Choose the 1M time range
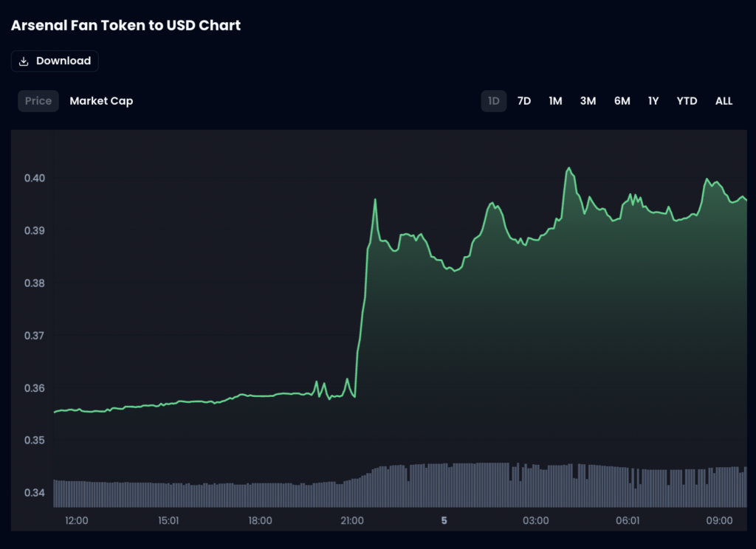756x549 pixels. [555, 101]
